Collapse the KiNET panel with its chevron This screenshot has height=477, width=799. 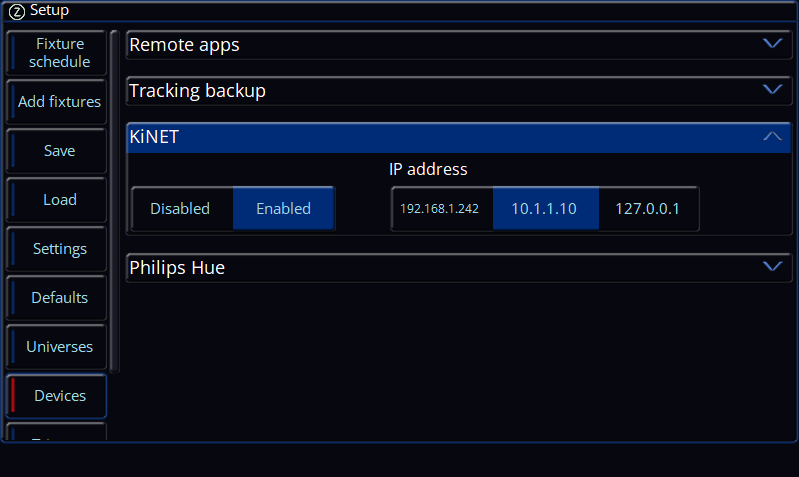[x=773, y=136]
